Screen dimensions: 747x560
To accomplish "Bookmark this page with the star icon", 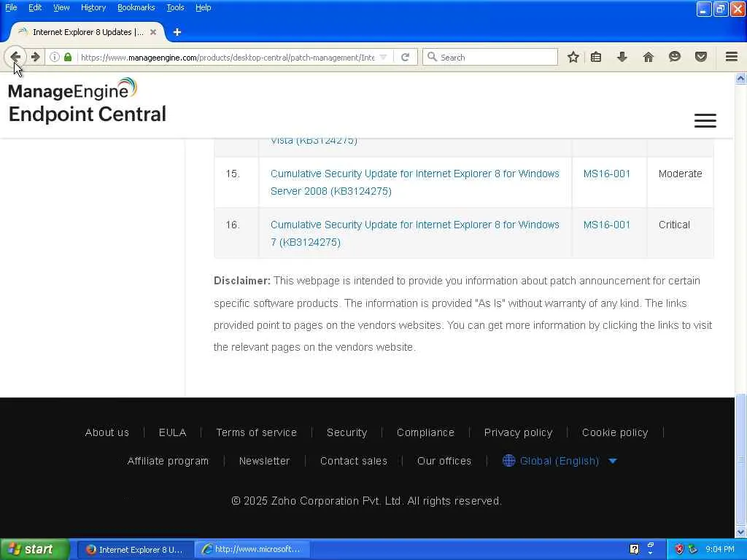I will point(573,57).
